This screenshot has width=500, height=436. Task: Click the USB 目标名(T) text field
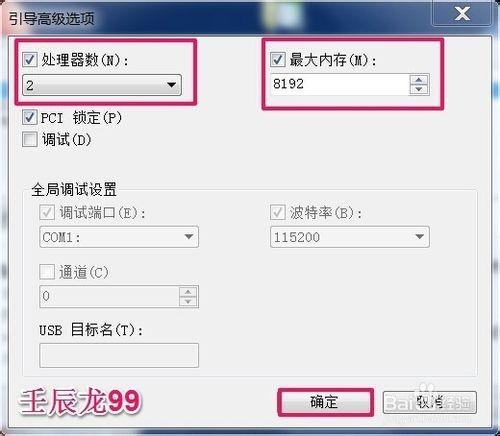click(x=119, y=356)
